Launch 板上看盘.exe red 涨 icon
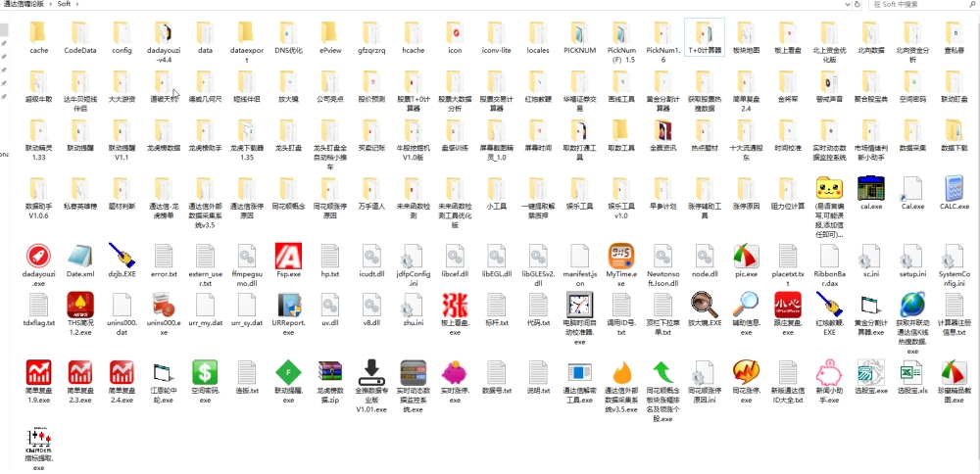This screenshot has height=474, width=980. pyautogui.click(x=455, y=305)
